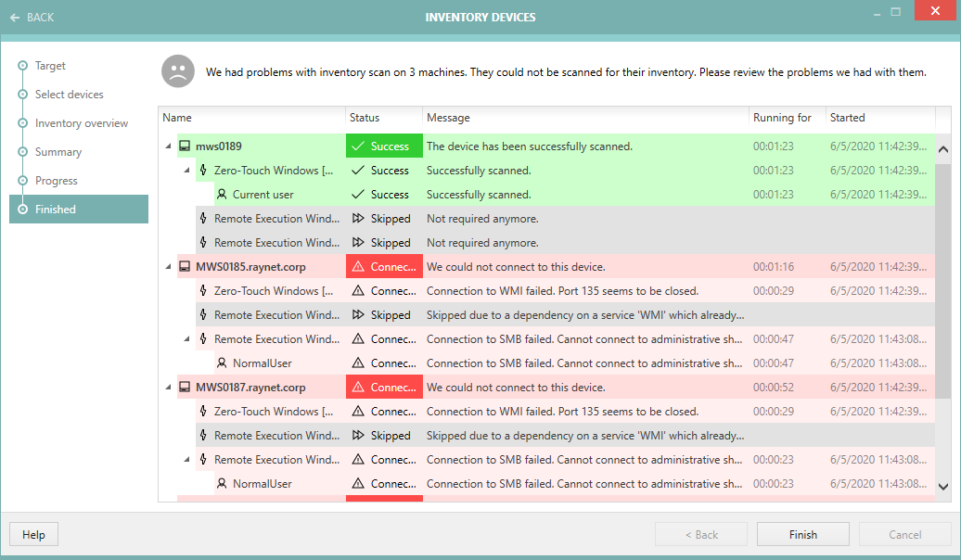The width and height of the screenshot is (961, 560).
Task: Collapse the MWS0185.raynet.corp tree node
Action: coord(168,267)
